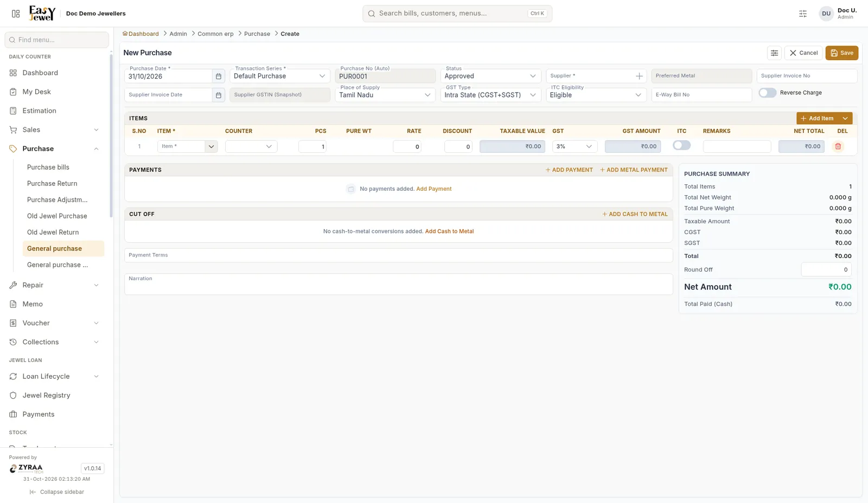Open the Purchase Date calendar picker
This screenshot has width=868, height=503.
click(x=219, y=76)
